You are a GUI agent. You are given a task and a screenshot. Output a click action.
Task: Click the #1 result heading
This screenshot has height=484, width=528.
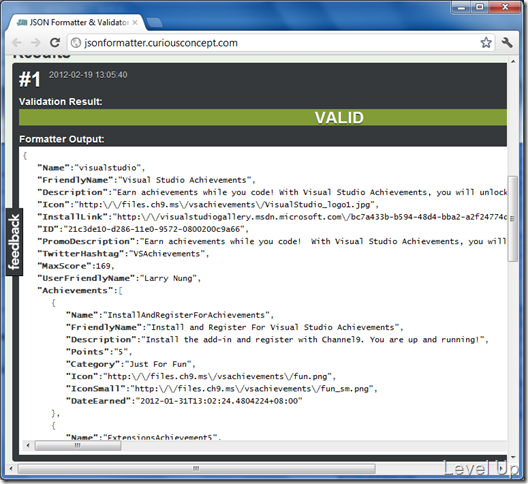point(30,79)
